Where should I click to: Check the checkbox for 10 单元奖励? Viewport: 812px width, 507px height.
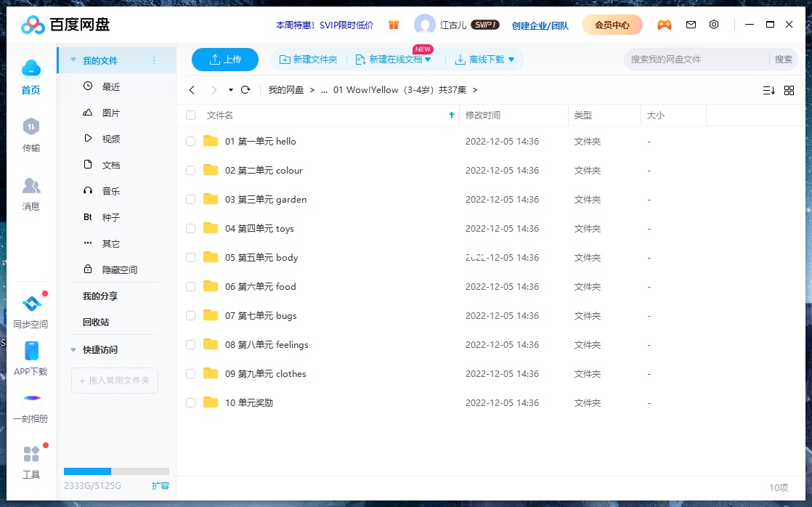(x=190, y=402)
